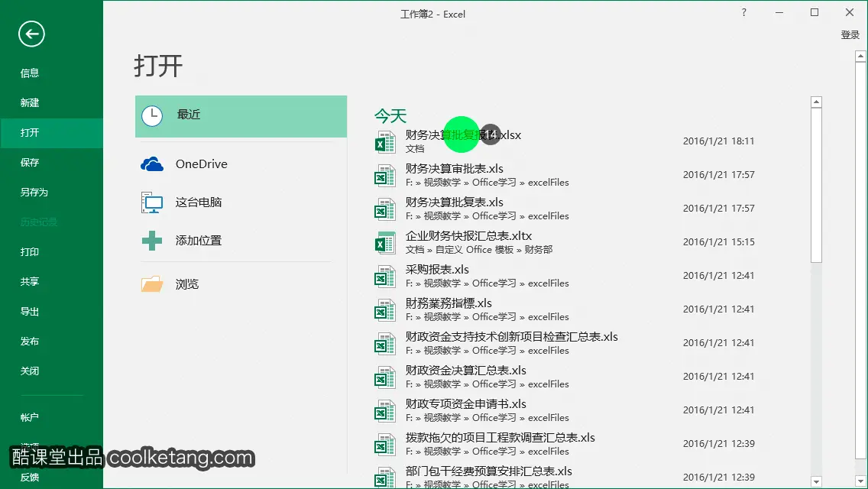Click the 2016/1/21 15:15 timestamp
Screen dimensions: 868x489
pos(718,242)
